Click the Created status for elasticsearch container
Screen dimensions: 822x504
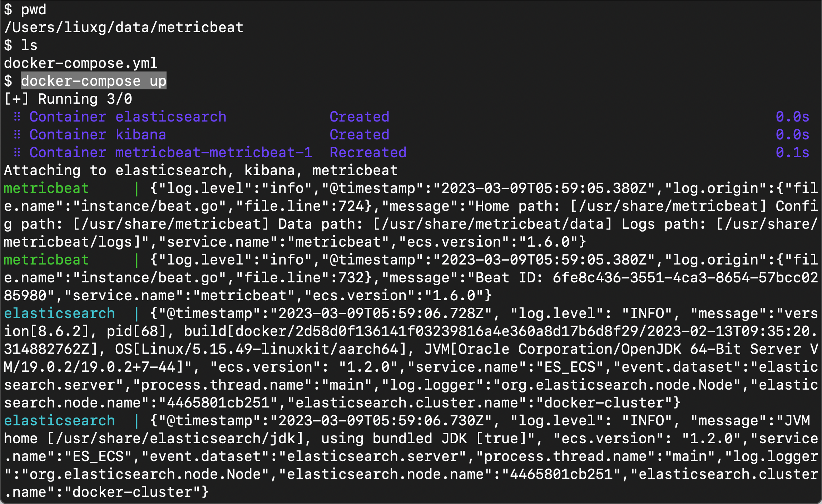click(360, 117)
